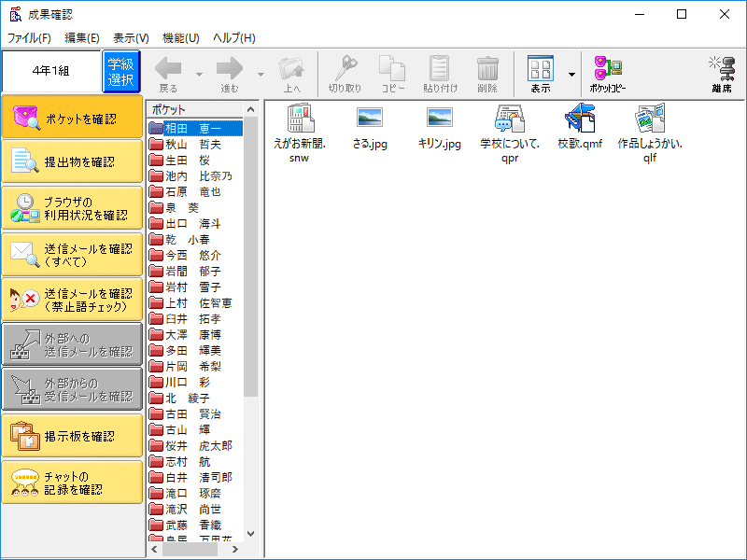Image resolution: width=747 pixels, height=560 pixels.
Task: Click the horizontal scroll-left arrow of student list
Action: tap(154, 549)
